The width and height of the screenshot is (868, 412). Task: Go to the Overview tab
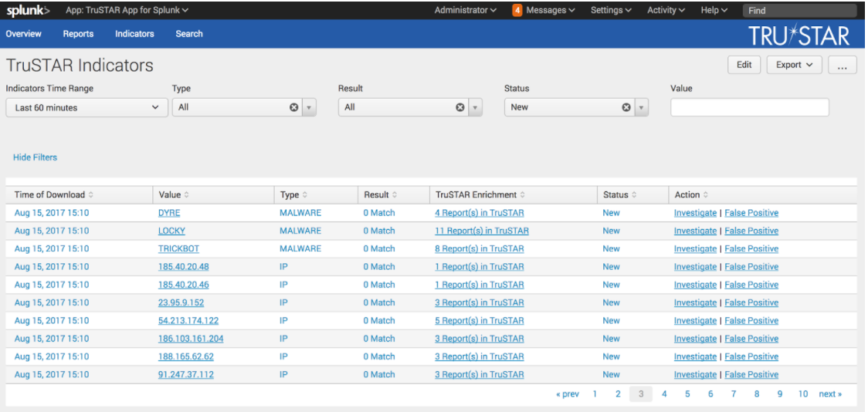[23, 34]
